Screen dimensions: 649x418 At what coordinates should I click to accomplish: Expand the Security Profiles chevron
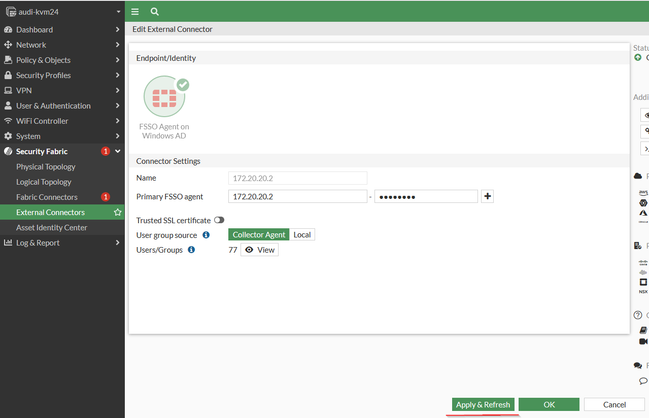118,75
